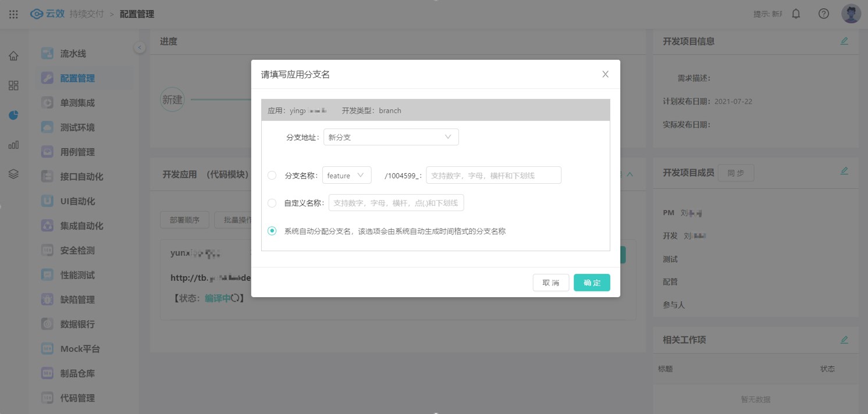Open the feature branch prefix dropdown

pos(347,175)
